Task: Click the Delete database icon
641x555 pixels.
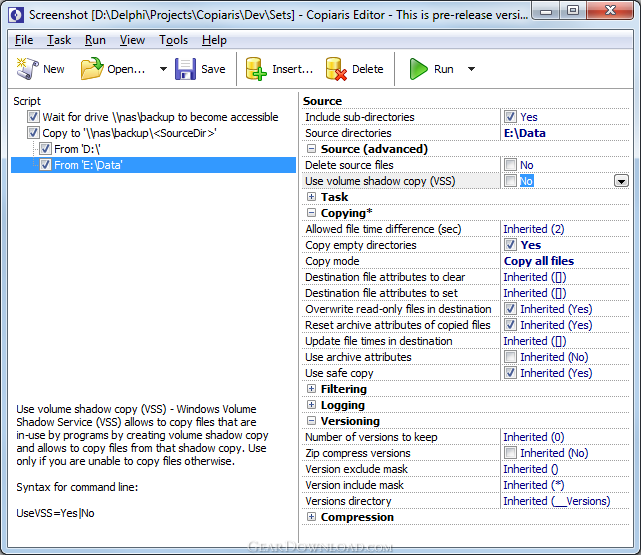Action: tap(336, 69)
